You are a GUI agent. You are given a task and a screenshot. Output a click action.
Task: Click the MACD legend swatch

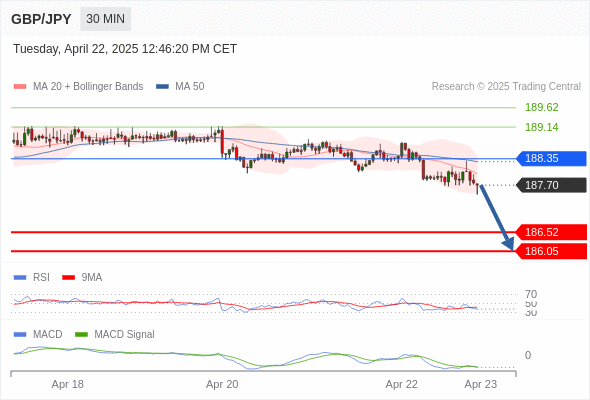pyautogui.click(x=20, y=334)
